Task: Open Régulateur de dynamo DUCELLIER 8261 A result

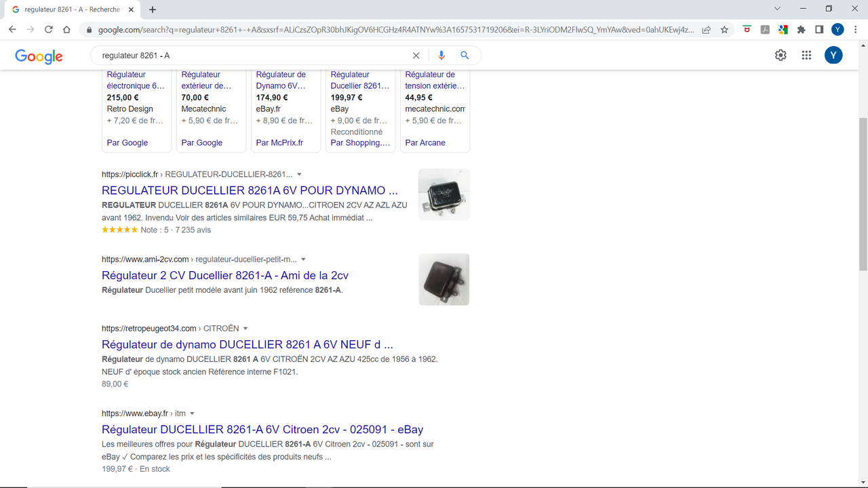Action: click(248, 344)
